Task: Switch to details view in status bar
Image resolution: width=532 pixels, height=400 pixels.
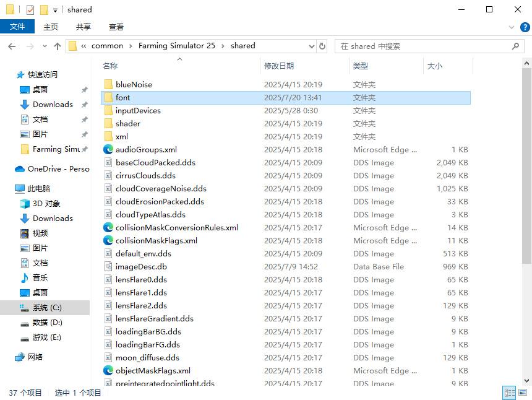Action: tap(509, 393)
